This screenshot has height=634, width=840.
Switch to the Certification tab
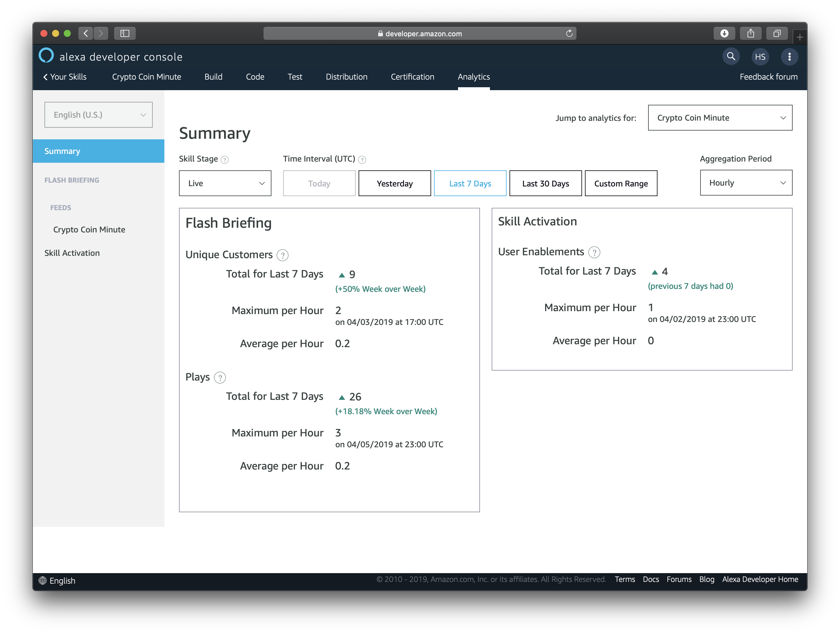[x=412, y=77]
